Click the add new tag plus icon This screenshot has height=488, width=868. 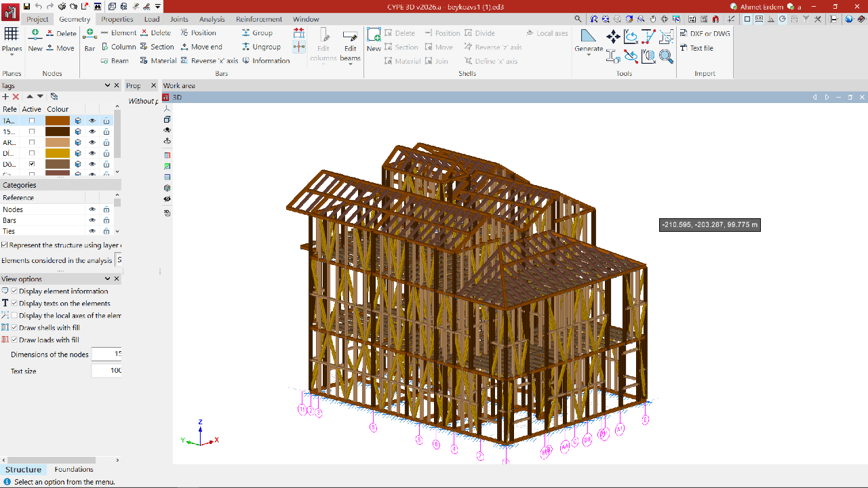[x=5, y=97]
